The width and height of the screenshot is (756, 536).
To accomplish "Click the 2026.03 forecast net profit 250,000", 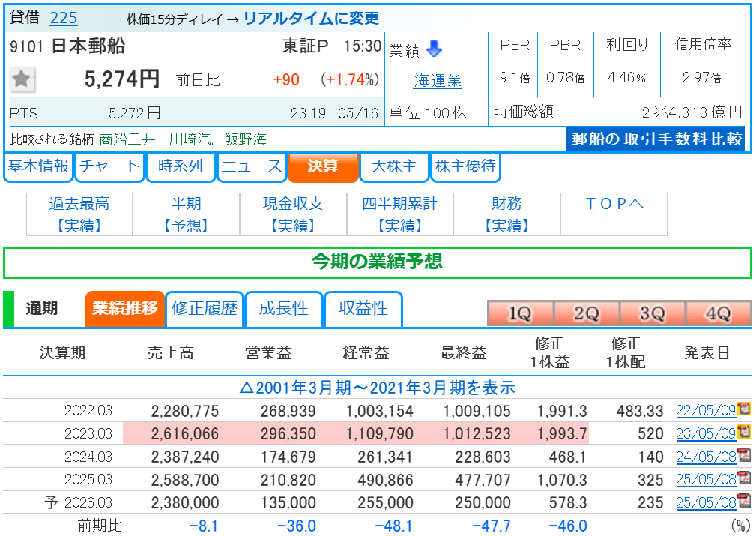I will coord(483,503).
